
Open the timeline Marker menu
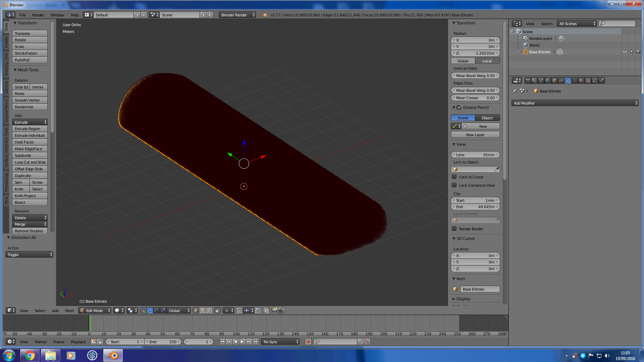click(41, 342)
